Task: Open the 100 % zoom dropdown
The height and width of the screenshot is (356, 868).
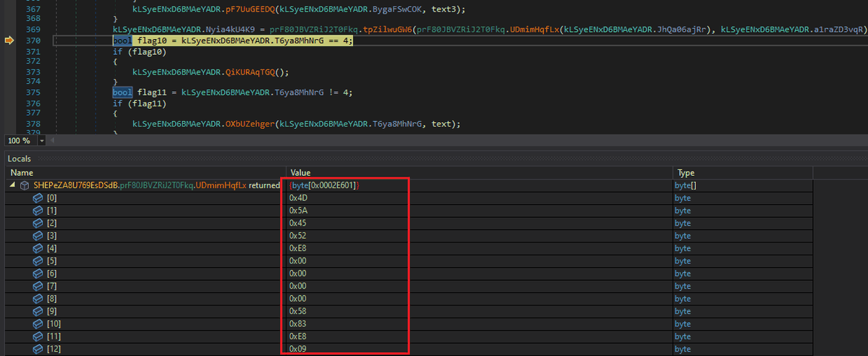Action: point(41,140)
